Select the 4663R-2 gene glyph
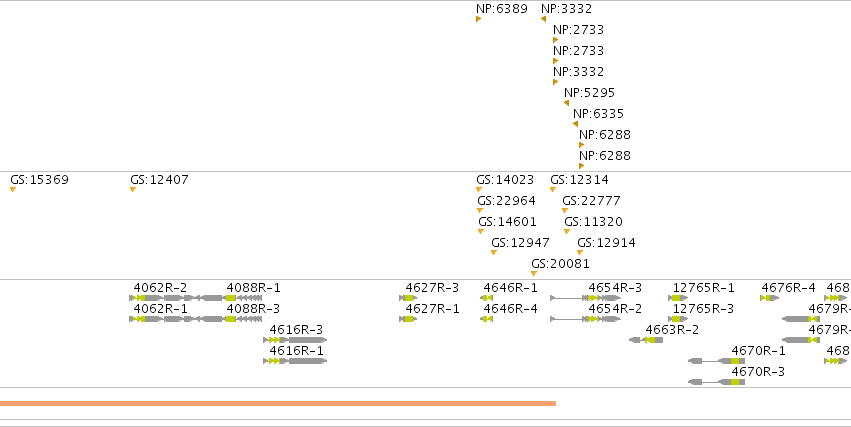The height and width of the screenshot is (427, 851). pyautogui.click(x=646, y=340)
